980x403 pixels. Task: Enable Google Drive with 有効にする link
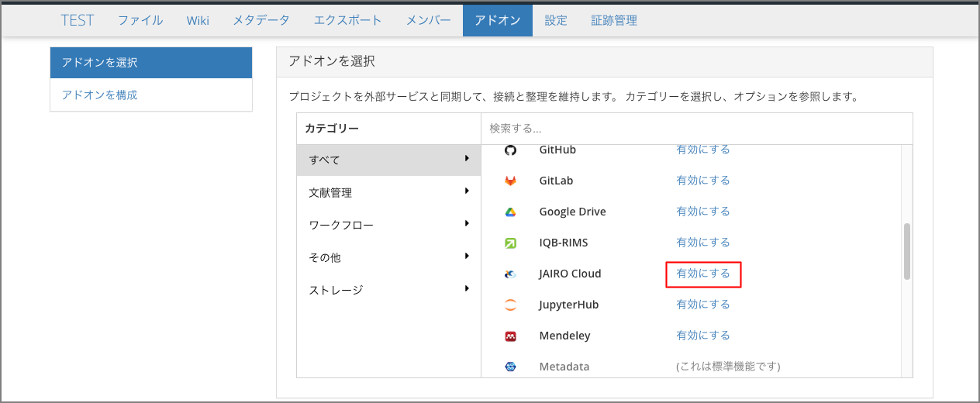[703, 212]
